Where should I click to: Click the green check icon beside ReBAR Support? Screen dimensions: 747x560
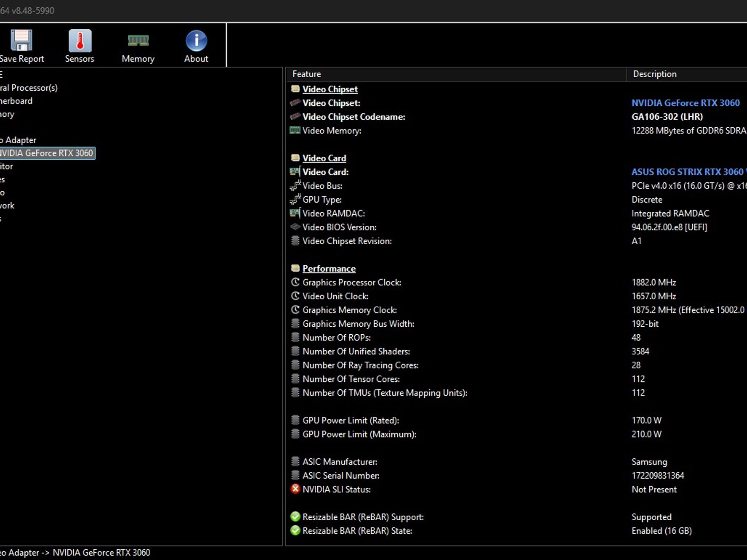(295, 516)
